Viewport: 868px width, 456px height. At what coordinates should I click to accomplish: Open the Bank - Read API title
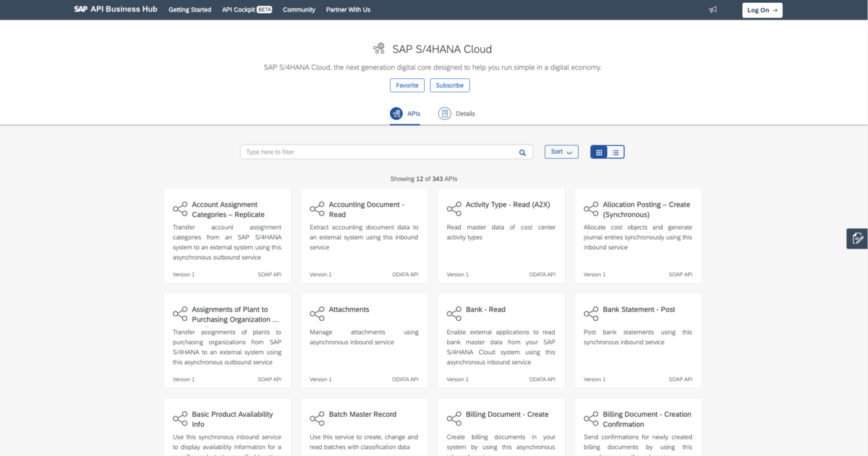click(x=485, y=309)
